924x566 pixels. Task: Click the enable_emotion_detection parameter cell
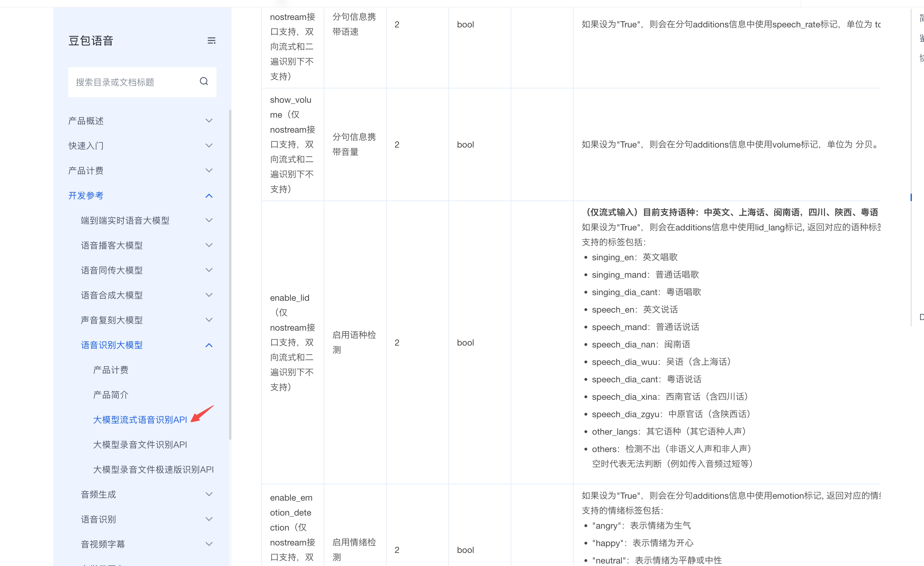293,526
